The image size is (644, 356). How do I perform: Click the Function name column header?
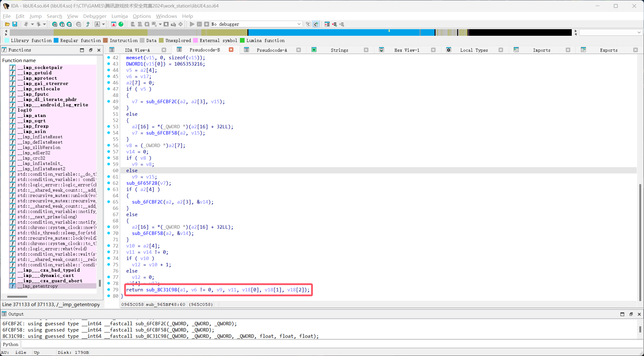(x=19, y=60)
